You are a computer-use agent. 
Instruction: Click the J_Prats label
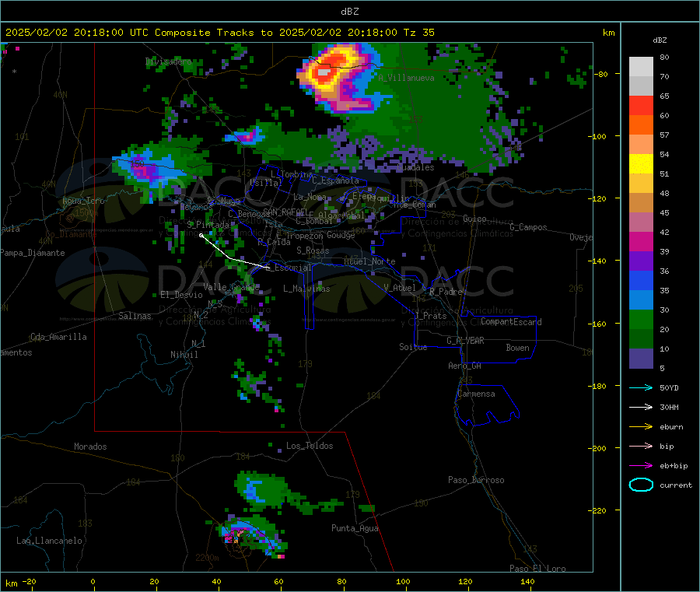click(x=430, y=316)
